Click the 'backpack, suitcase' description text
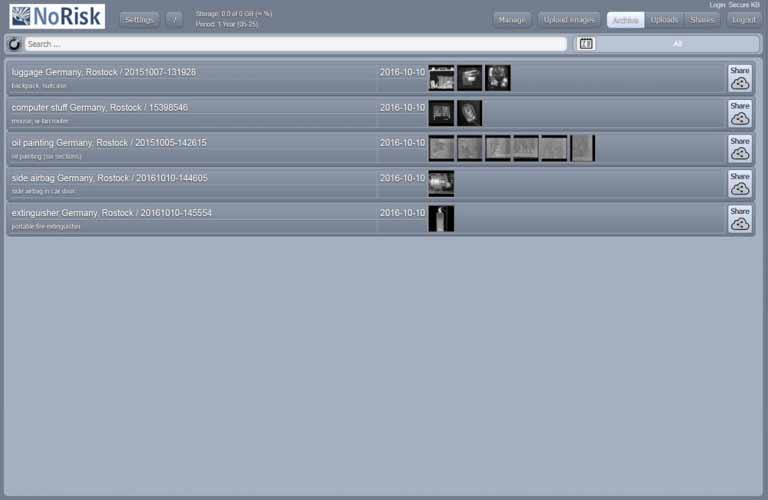The image size is (768, 500). coord(39,86)
